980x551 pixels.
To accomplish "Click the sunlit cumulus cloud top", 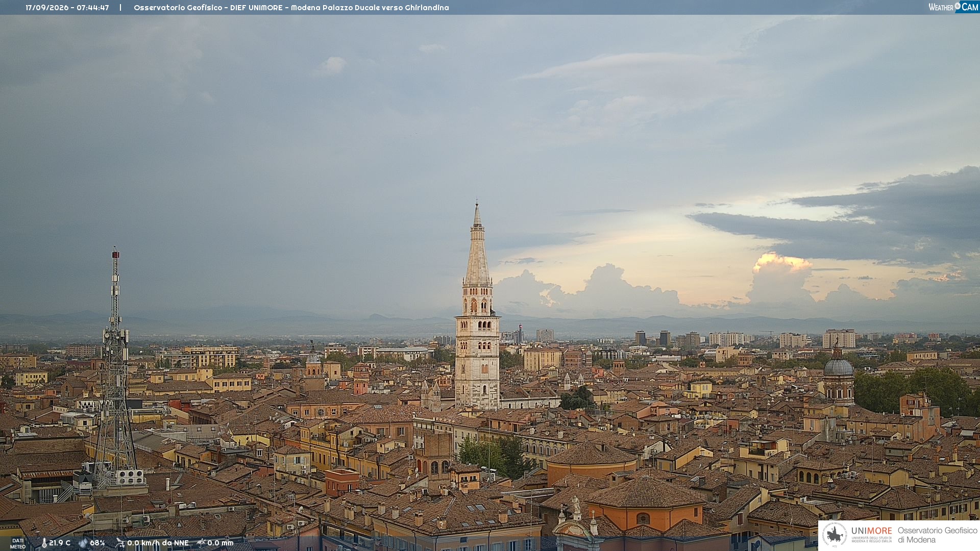I will [781, 263].
